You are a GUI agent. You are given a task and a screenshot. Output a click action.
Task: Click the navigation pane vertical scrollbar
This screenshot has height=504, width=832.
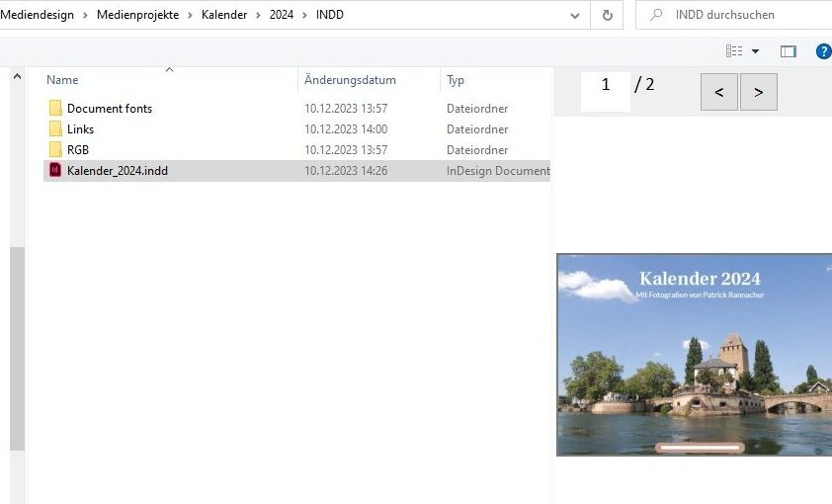click(17, 346)
